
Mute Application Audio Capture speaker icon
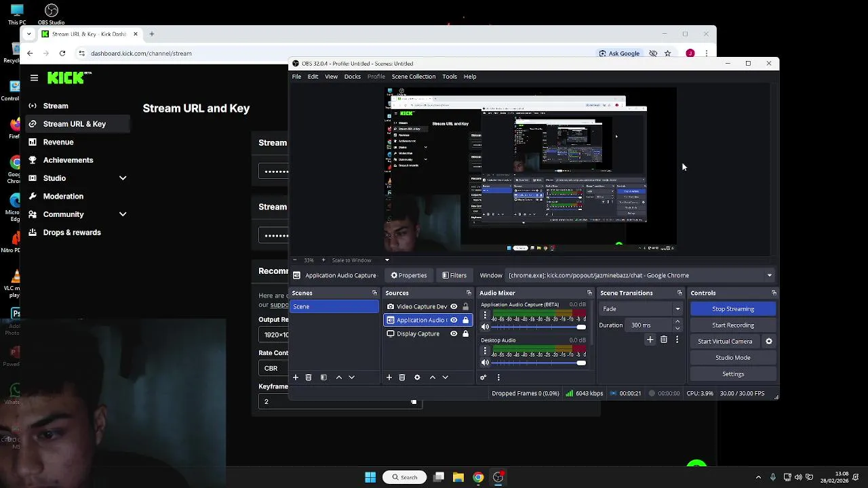click(485, 327)
